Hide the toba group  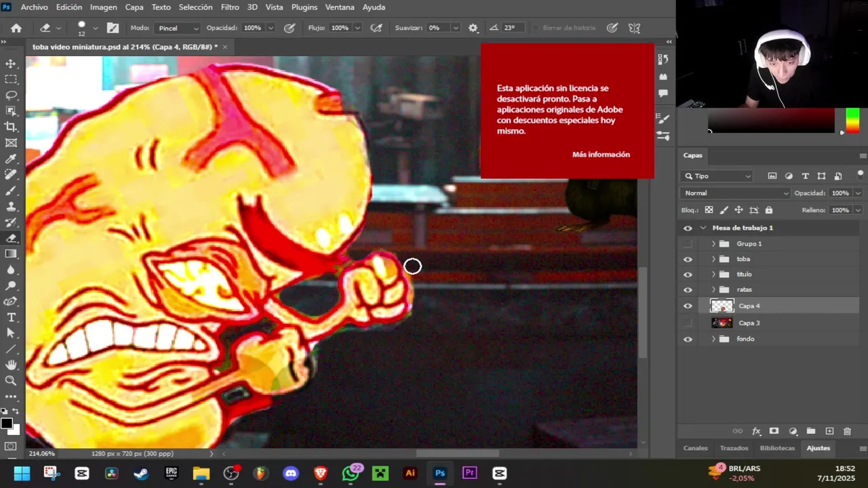[688, 260]
